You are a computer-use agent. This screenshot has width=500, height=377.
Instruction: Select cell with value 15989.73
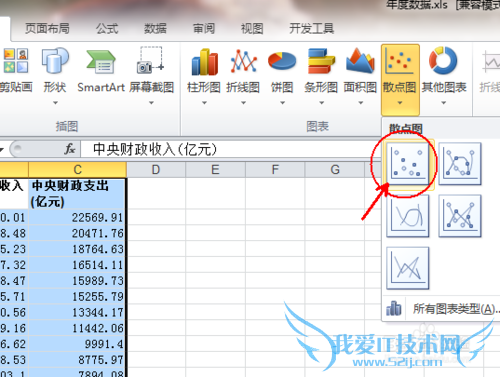77,281
